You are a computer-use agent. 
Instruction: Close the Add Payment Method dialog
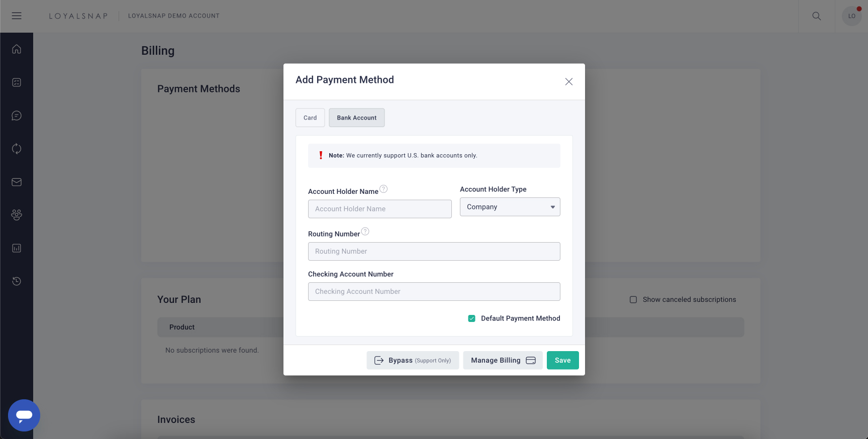tap(569, 82)
